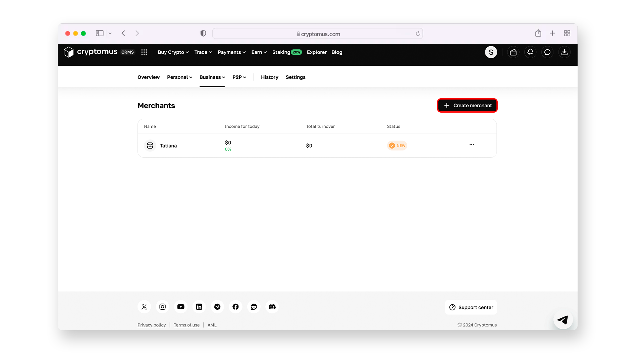Click the Privacy policy link
The height and width of the screenshot is (362, 644).
[x=152, y=325]
